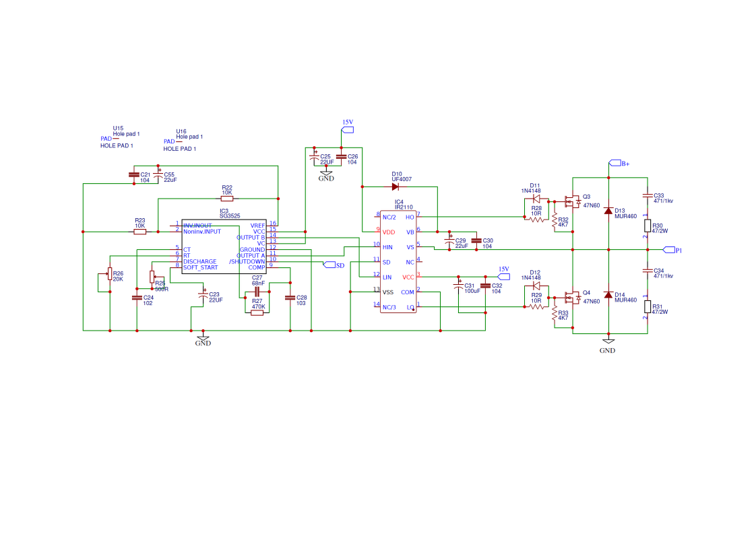Viewport: 756px width, 534px height.
Task: Click the HIN pin on IR2110
Action: pos(384,246)
